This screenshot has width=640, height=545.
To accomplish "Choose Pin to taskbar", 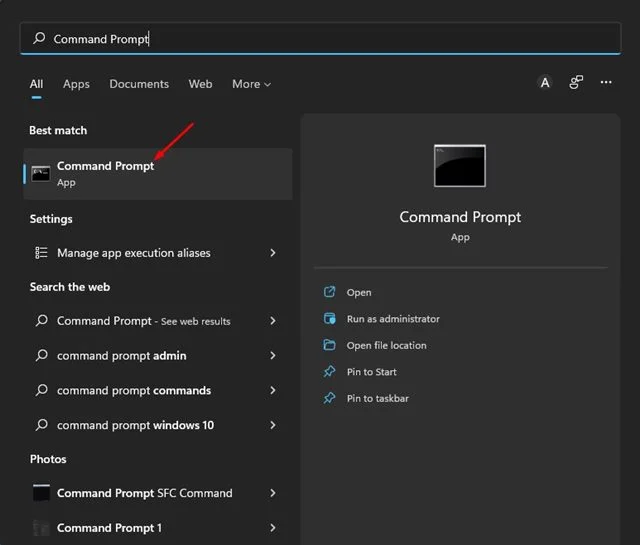I will pyautogui.click(x=378, y=398).
